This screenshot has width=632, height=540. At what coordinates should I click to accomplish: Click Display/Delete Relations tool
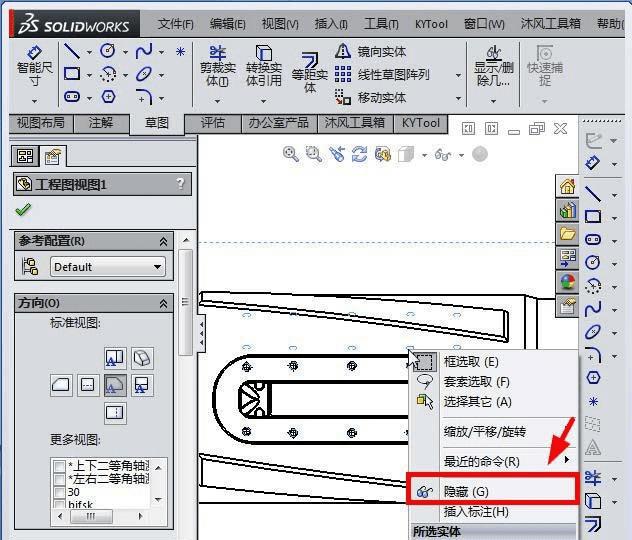[x=493, y=66]
